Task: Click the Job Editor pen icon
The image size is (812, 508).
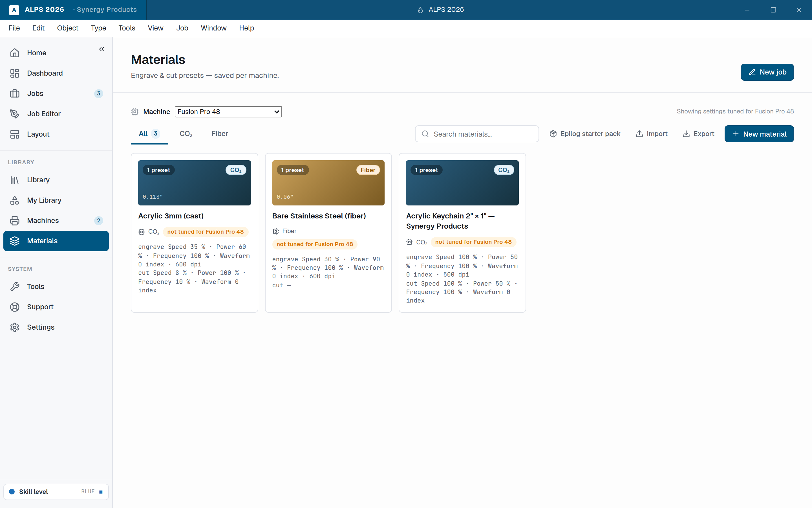Action: [14, 114]
